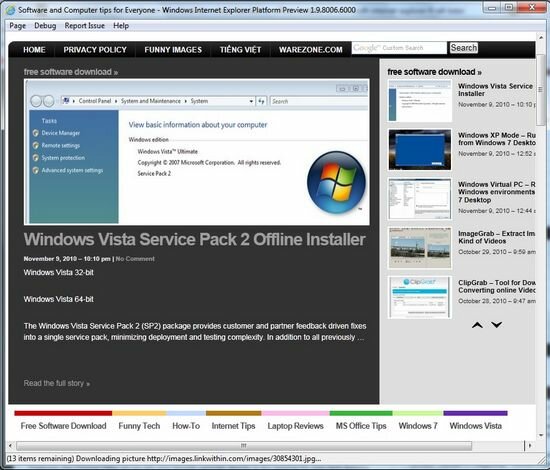Click the up arrow in sidebar list
The image size is (550, 470).
click(477, 325)
